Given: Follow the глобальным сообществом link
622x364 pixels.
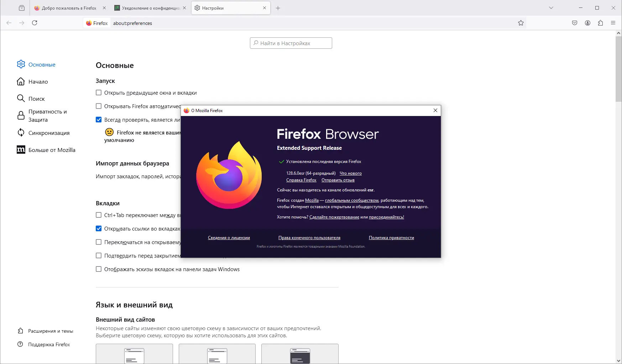Looking at the screenshot, I should 352,200.
